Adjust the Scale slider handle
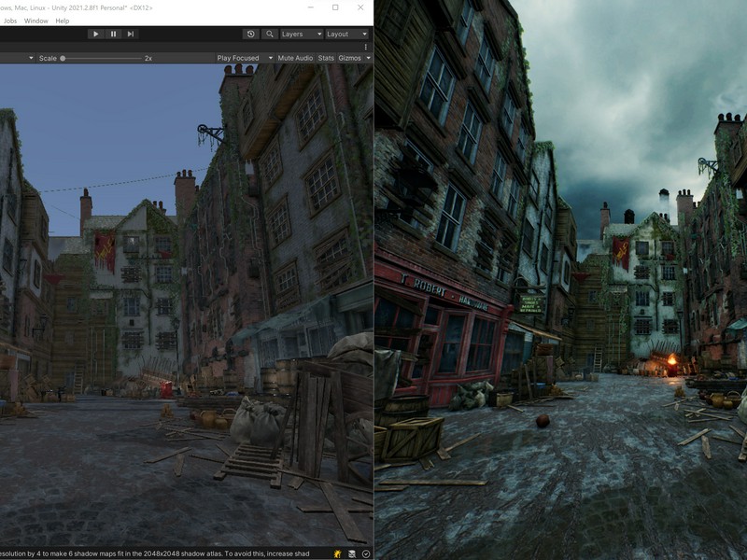747x560 pixels. [x=63, y=58]
